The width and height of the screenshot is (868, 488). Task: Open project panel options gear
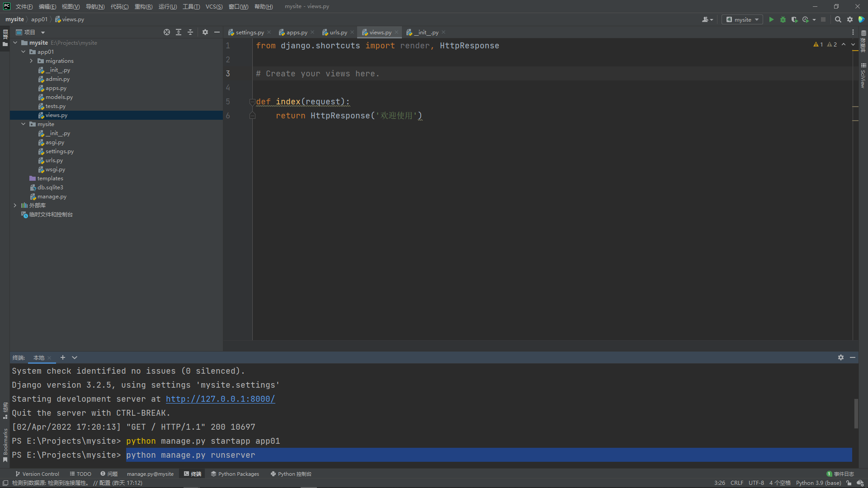(205, 32)
